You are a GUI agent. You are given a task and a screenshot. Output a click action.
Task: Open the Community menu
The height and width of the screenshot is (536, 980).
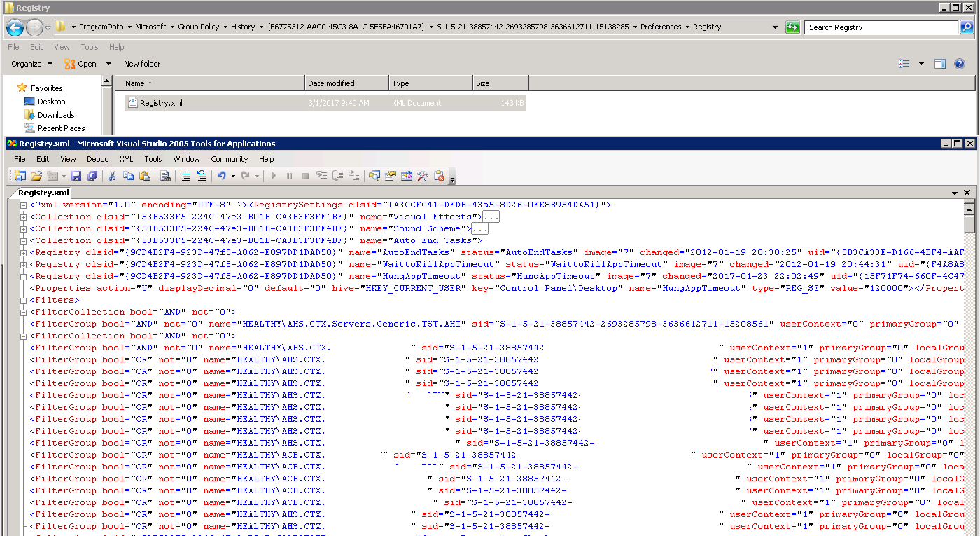[230, 159]
